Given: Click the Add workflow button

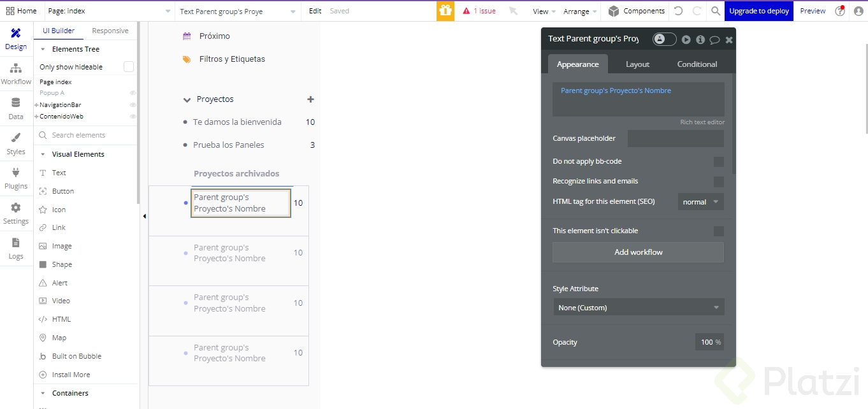Looking at the screenshot, I should pyautogui.click(x=638, y=252).
